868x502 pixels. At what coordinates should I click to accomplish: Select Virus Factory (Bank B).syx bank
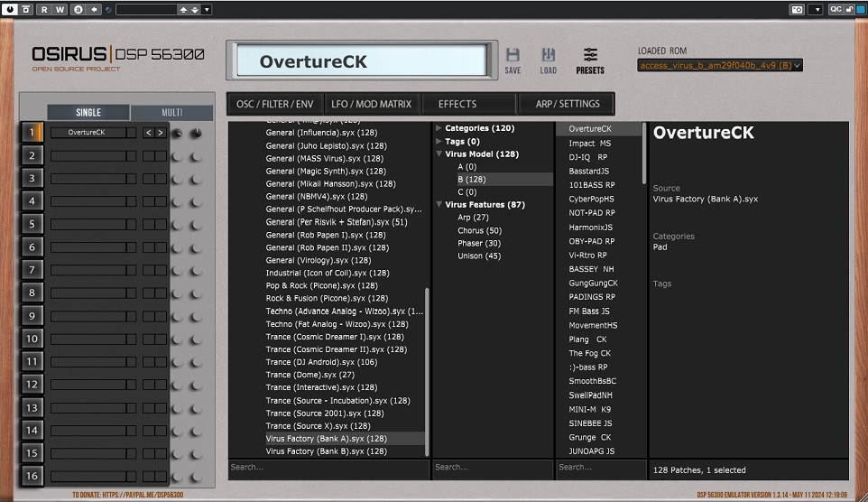[x=326, y=451]
